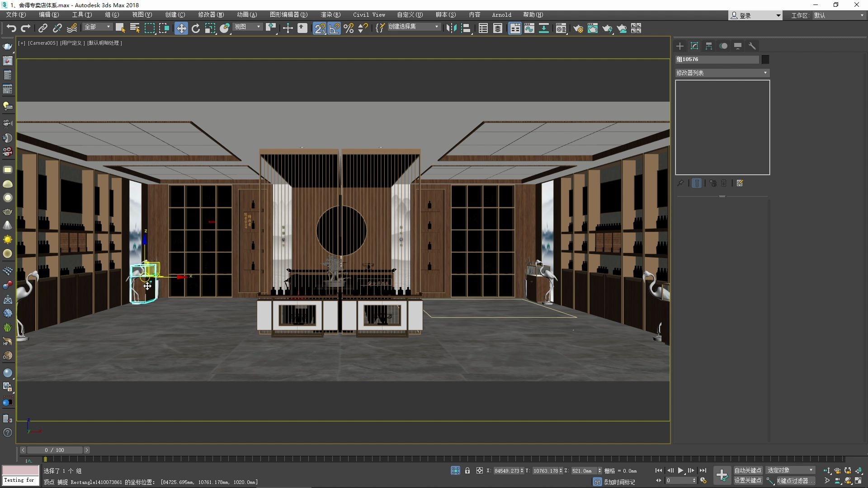The width and height of the screenshot is (868, 488).
Task: Click the 设置关键点 set key button
Action: click(748, 480)
